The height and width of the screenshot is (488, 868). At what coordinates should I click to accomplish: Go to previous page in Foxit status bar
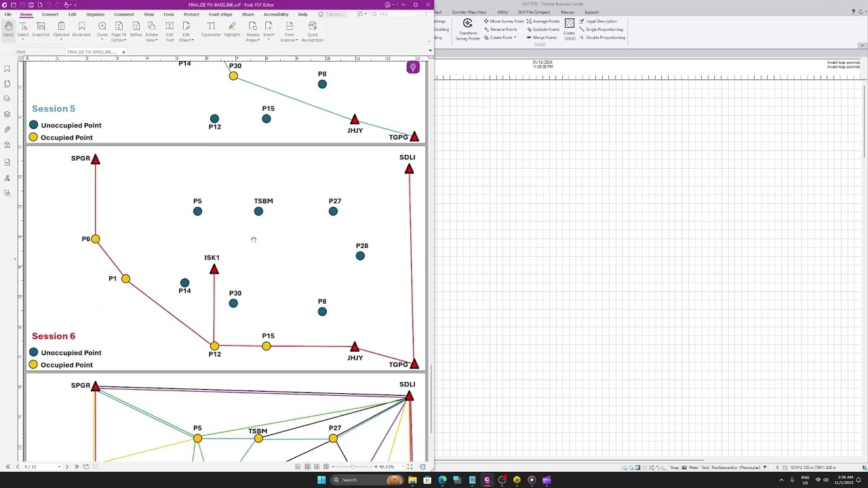(18, 466)
